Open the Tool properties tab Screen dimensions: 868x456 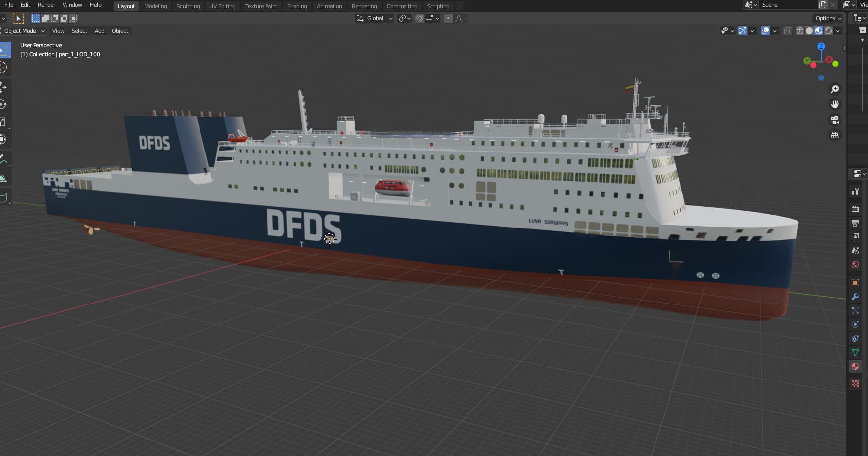(855, 191)
